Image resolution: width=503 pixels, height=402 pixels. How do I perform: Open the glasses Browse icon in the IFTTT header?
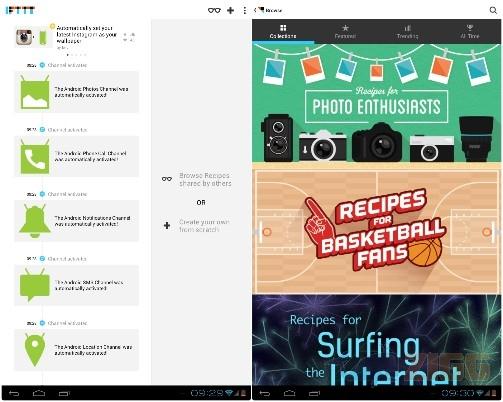214,11
